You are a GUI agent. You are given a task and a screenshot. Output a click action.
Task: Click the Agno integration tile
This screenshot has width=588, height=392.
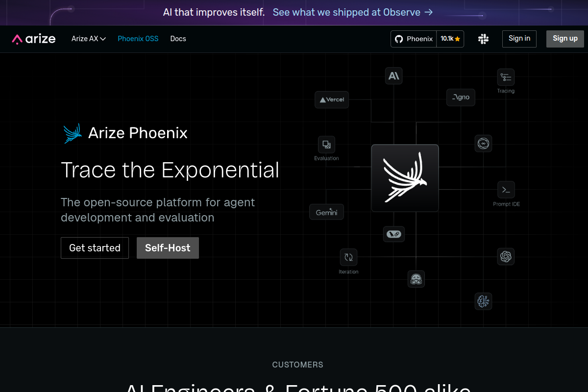(x=461, y=97)
